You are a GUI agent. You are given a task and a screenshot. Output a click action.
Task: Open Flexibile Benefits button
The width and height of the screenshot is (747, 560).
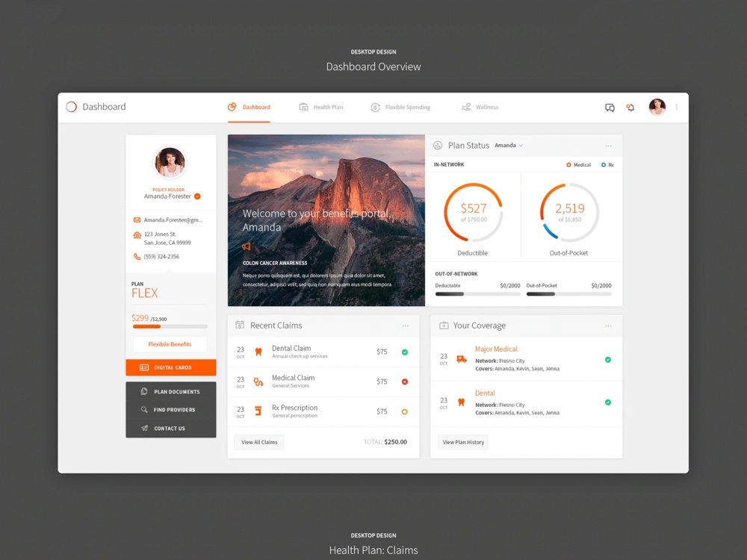170,344
